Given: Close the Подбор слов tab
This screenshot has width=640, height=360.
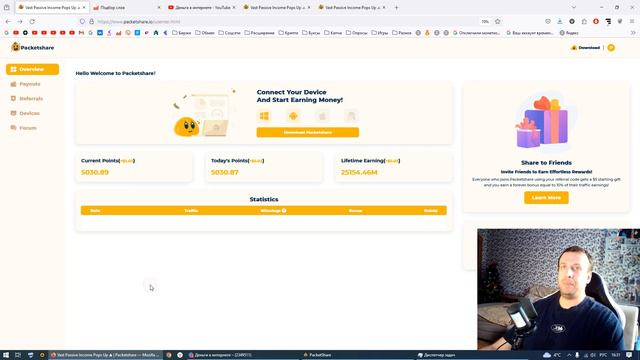Looking at the screenshot, I should pos(159,7).
